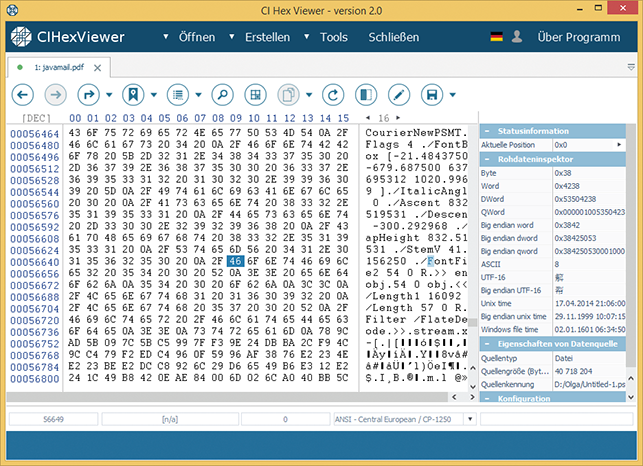Close the javamail.pdf tab
Screen dimensions: 643x466
(x=97, y=68)
